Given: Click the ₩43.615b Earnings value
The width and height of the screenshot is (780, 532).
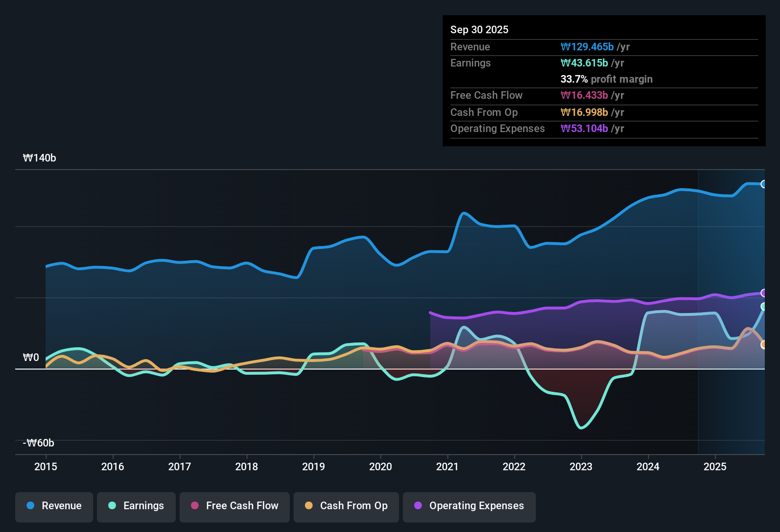Looking at the screenshot, I should pyautogui.click(x=584, y=63).
